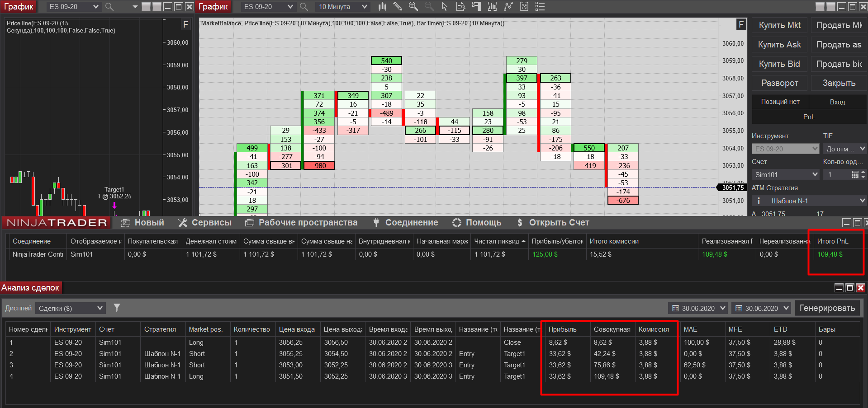Click the zoom out magnifier icon
The height and width of the screenshot is (408, 868).
click(429, 6)
